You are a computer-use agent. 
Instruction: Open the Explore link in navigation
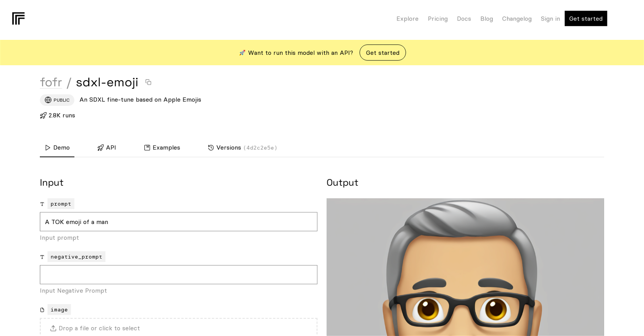pos(407,19)
